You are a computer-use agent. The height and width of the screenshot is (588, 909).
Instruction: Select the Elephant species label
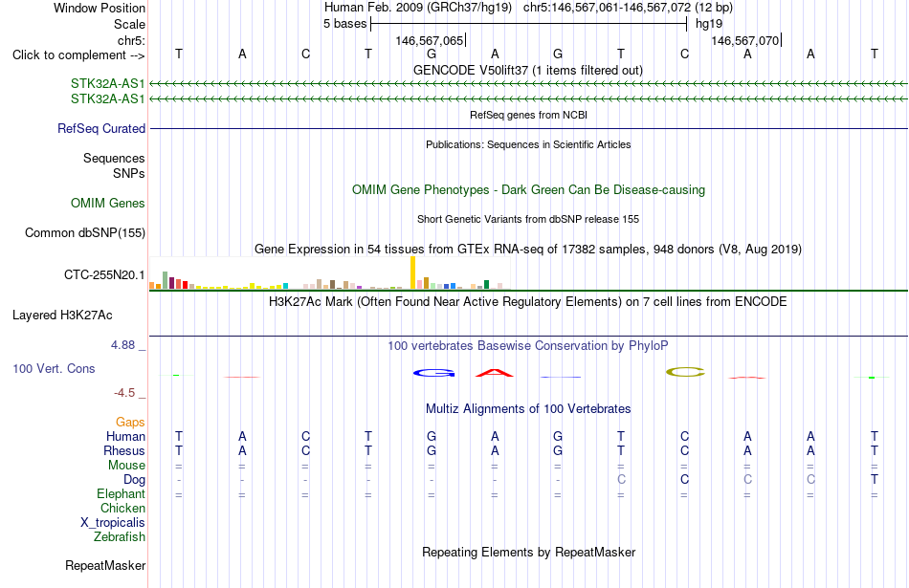[x=122, y=493]
